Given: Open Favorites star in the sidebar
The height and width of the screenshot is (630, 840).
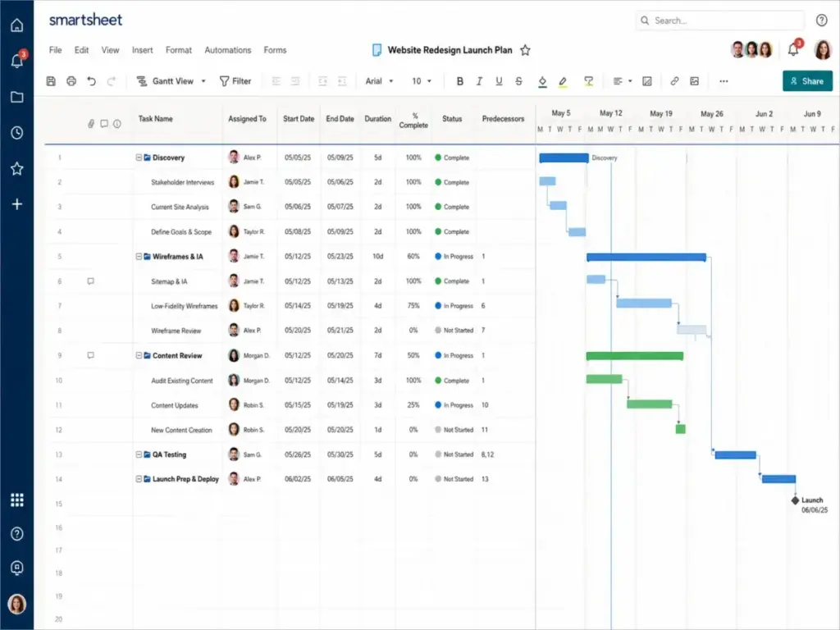Looking at the screenshot, I should (x=17, y=169).
